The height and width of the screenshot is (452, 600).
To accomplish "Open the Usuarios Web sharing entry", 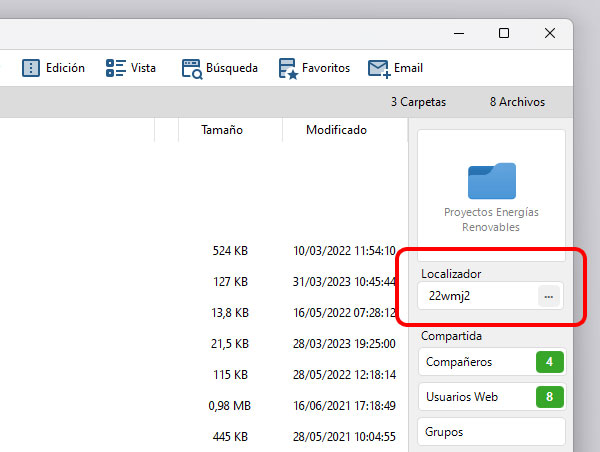I will click(492, 397).
